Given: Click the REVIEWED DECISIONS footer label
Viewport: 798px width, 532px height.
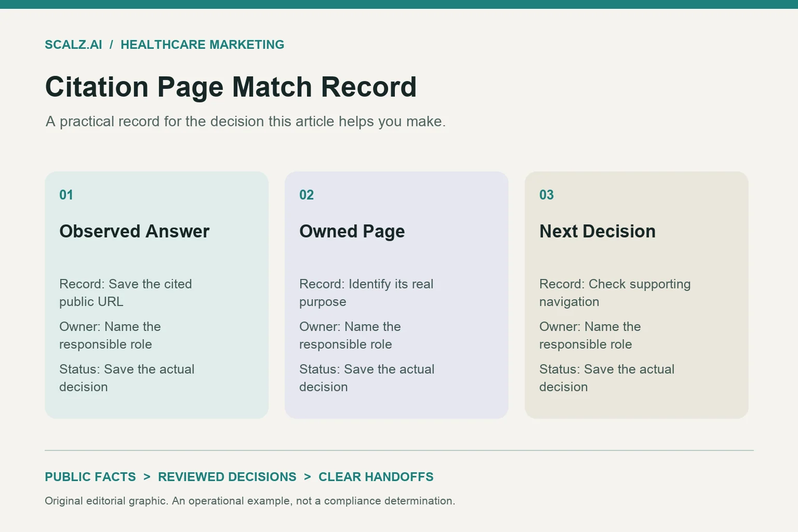Looking at the screenshot, I should click(227, 477).
